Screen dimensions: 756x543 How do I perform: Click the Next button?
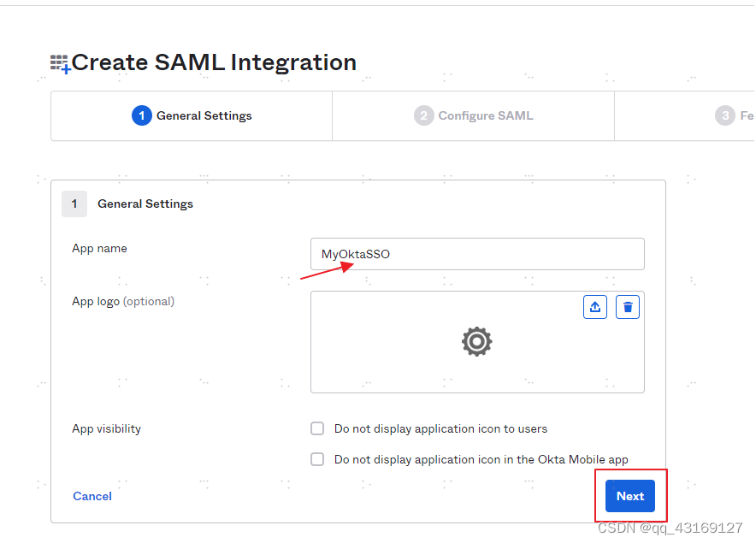tap(629, 496)
